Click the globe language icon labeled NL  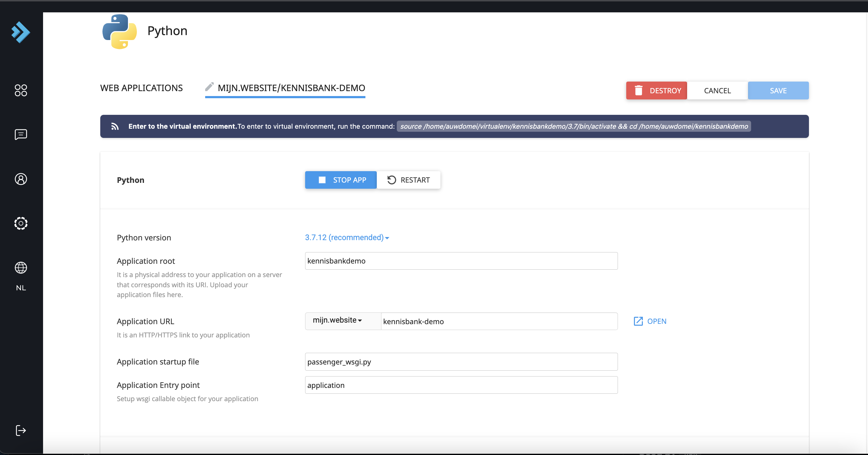point(21,268)
